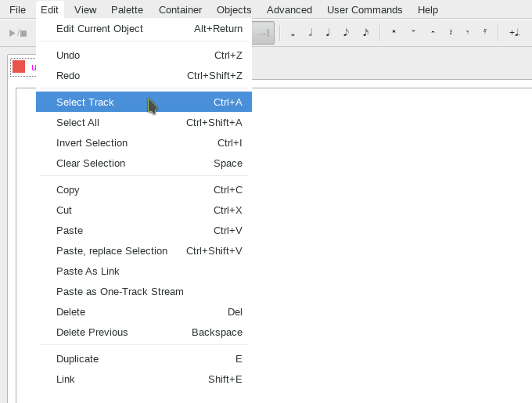This screenshot has height=403, width=532.
Task: Choose Copy from Edit menu
Action: (144, 190)
